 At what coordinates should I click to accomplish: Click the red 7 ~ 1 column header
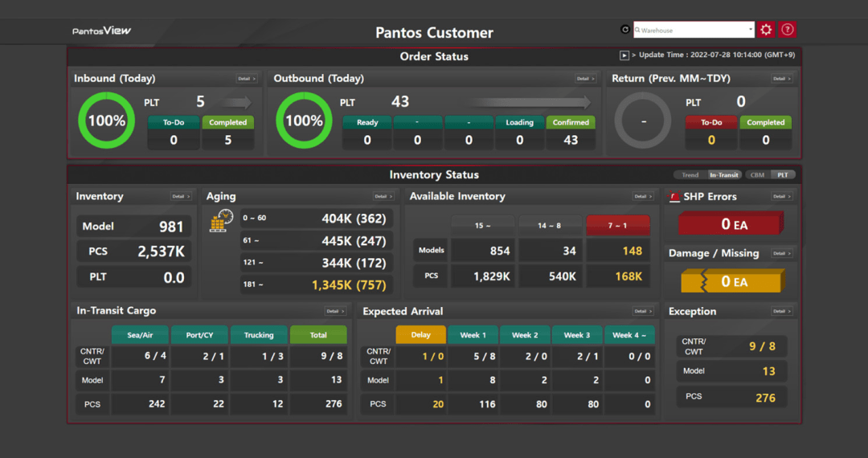point(618,226)
